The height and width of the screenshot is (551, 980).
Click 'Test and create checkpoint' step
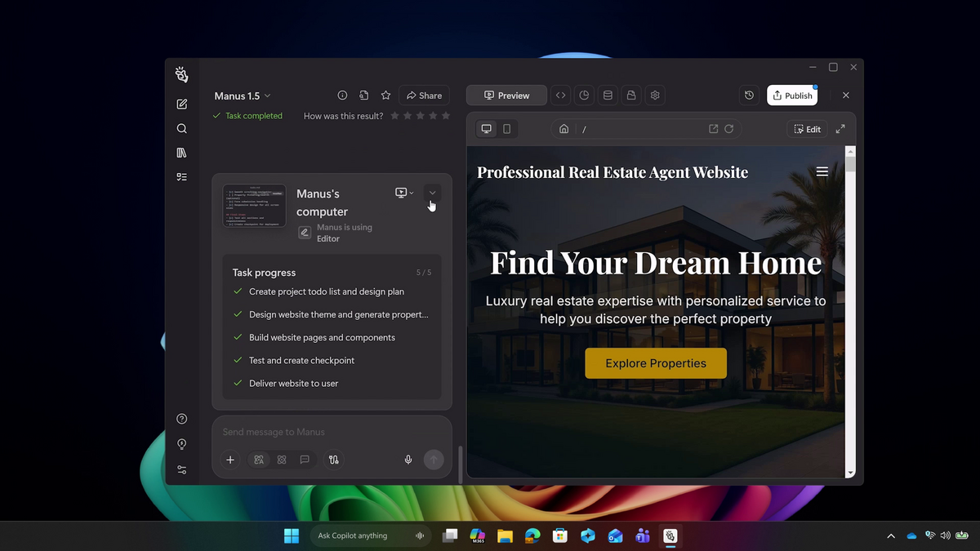click(x=301, y=360)
